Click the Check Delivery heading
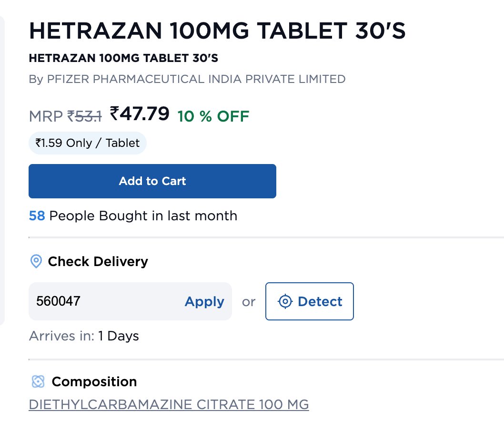This screenshot has height=432, width=504. tap(98, 261)
